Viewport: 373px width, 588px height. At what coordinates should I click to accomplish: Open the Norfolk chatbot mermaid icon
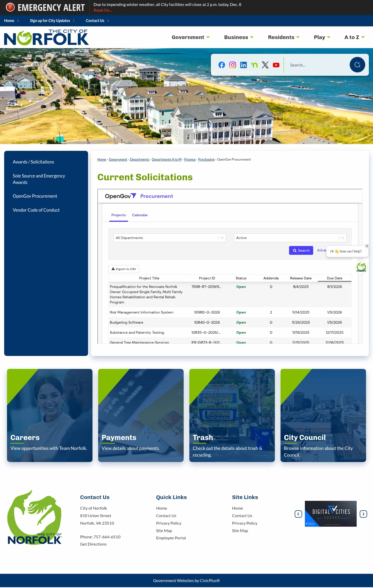[x=361, y=267]
